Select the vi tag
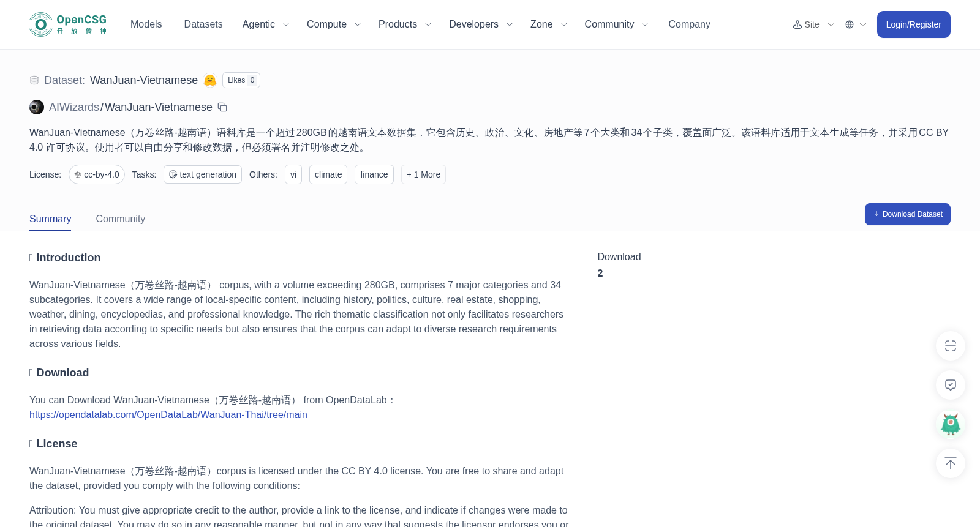The image size is (980, 527). (293, 174)
